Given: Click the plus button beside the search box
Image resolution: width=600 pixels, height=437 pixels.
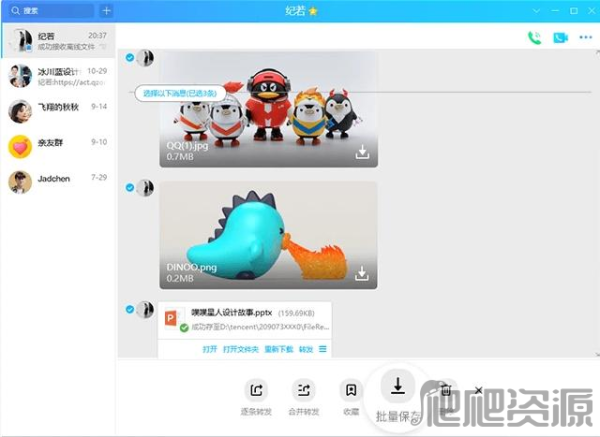Looking at the screenshot, I should [x=106, y=11].
